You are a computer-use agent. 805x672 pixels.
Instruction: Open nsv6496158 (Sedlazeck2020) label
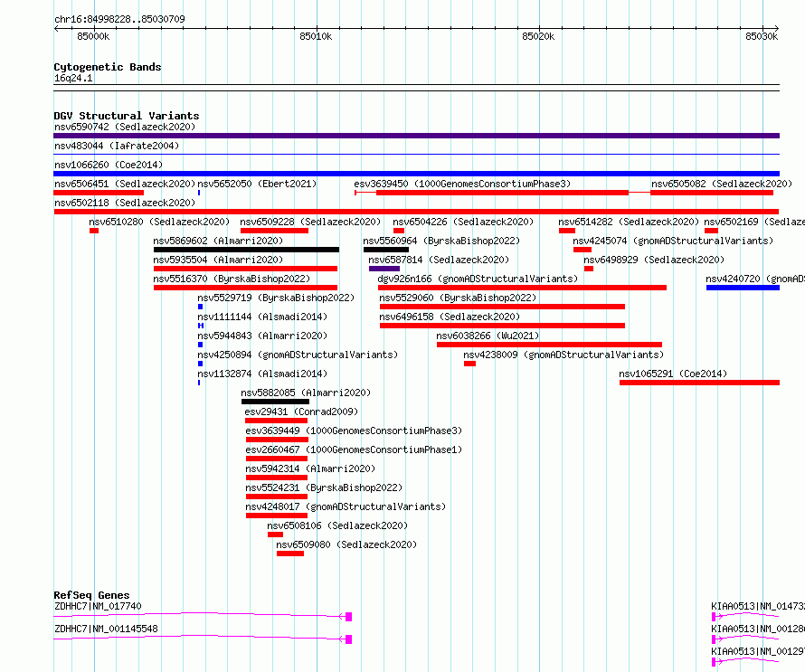[x=450, y=317]
